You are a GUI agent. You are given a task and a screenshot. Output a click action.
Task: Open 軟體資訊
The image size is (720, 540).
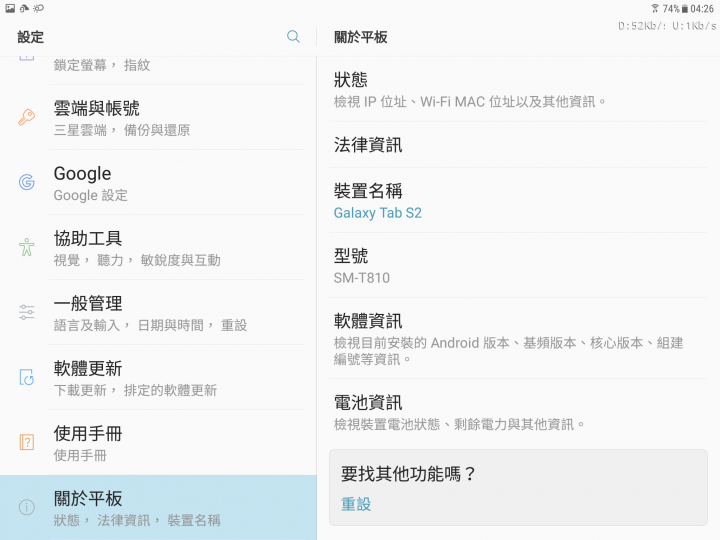coord(518,338)
